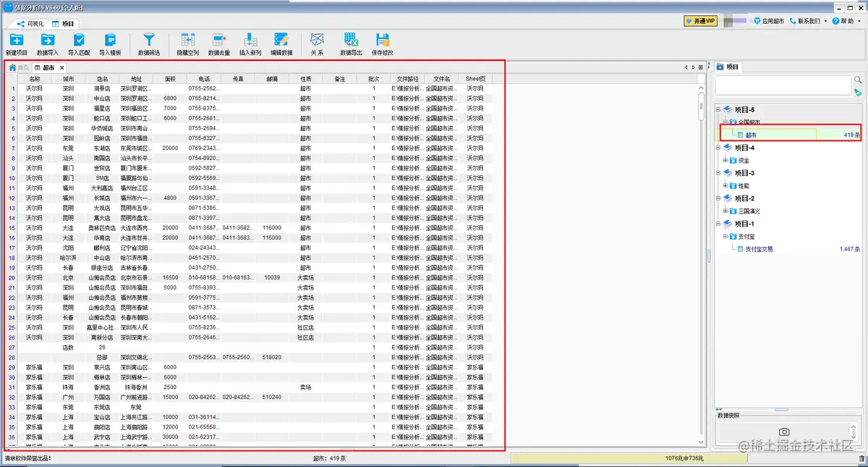Click the 文件路径 column header
Screen dimensions: 868x467
tap(408, 78)
